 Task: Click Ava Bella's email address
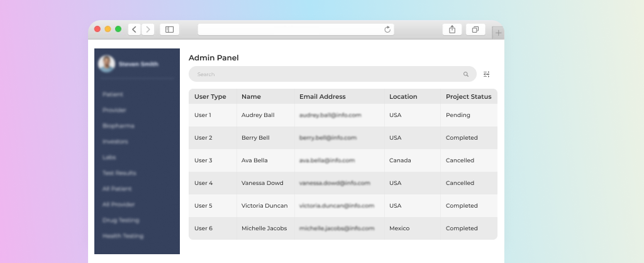point(327,160)
